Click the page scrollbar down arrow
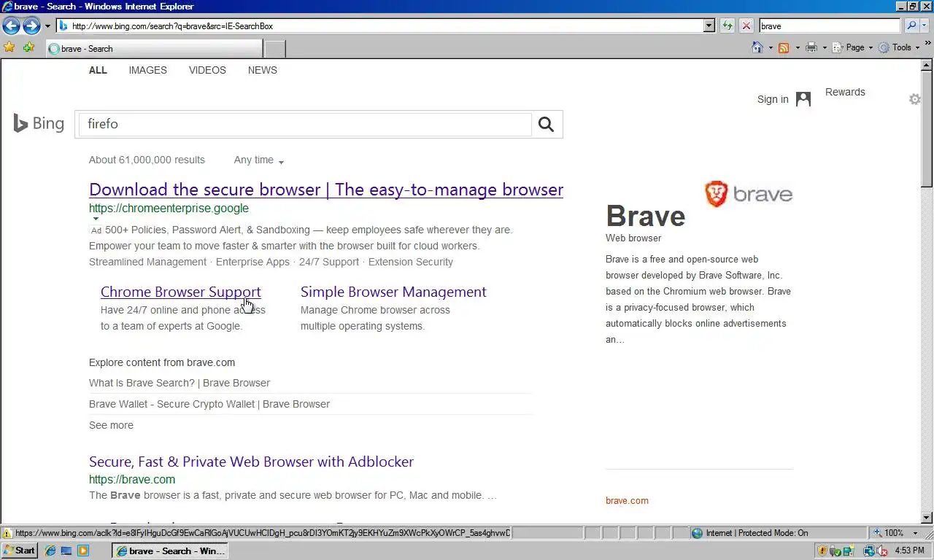934x560 pixels. pyautogui.click(x=927, y=518)
